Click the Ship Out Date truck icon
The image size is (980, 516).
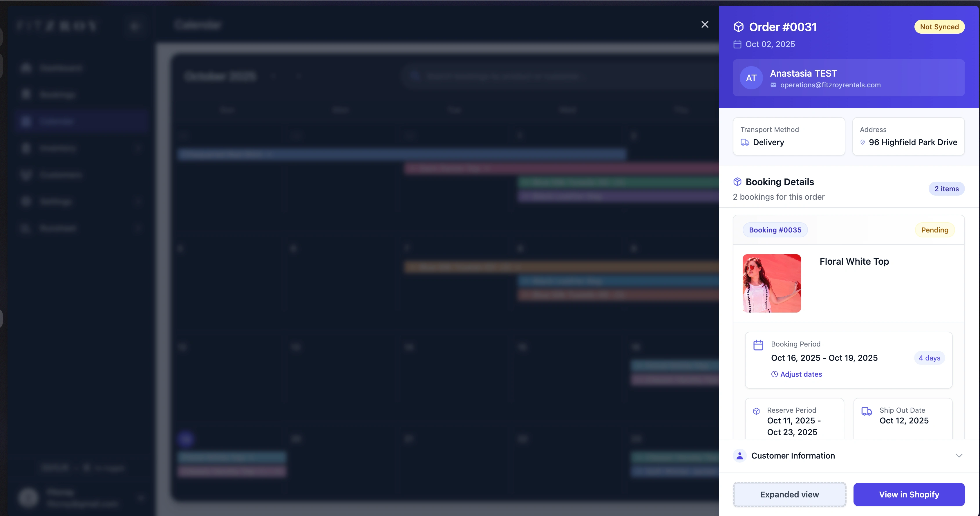coord(867,411)
